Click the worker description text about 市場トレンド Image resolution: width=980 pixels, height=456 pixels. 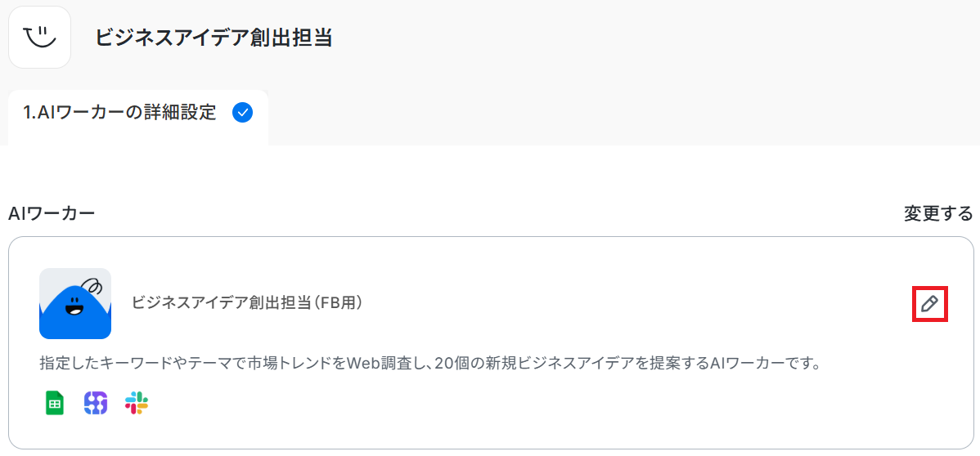point(429,363)
